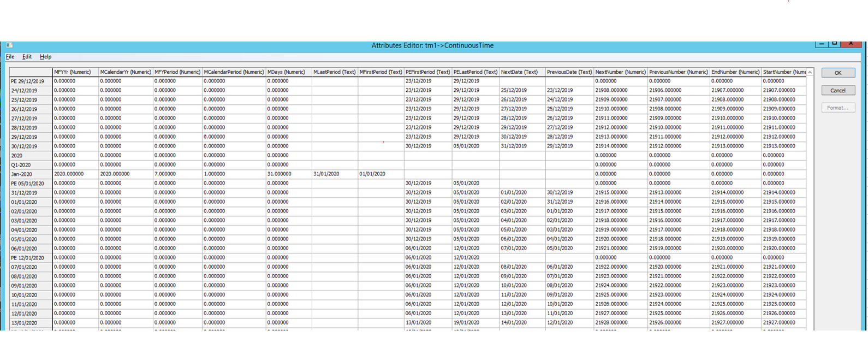This screenshot has height=354, width=868.
Task: Click the 01/01/2020 MFirstPeriod cell for Jan-2020
Action: tap(381, 174)
